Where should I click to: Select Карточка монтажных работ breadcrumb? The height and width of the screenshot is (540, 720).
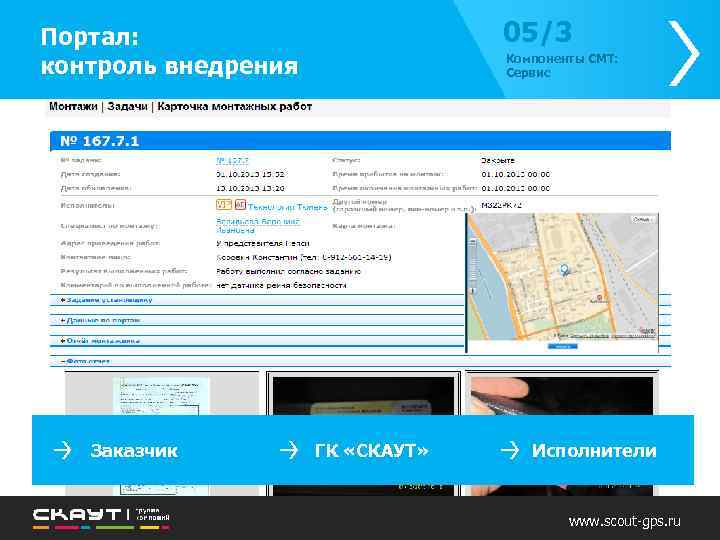[235, 107]
